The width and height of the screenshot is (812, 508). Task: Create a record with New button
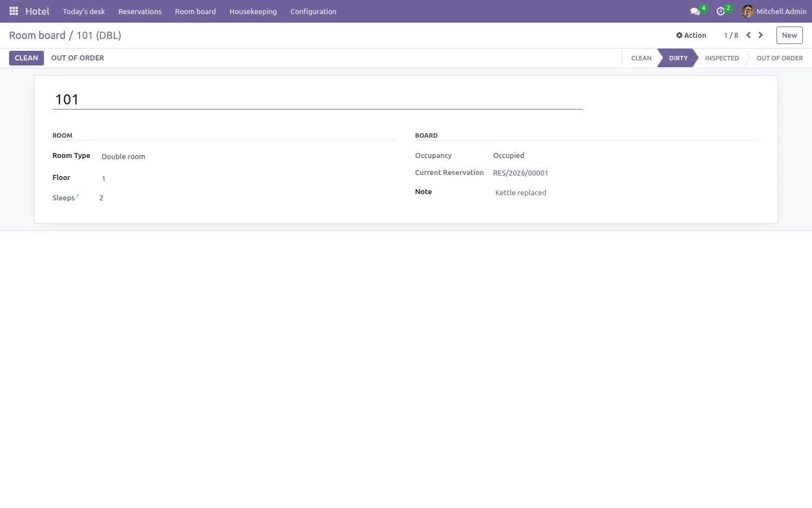tap(789, 35)
